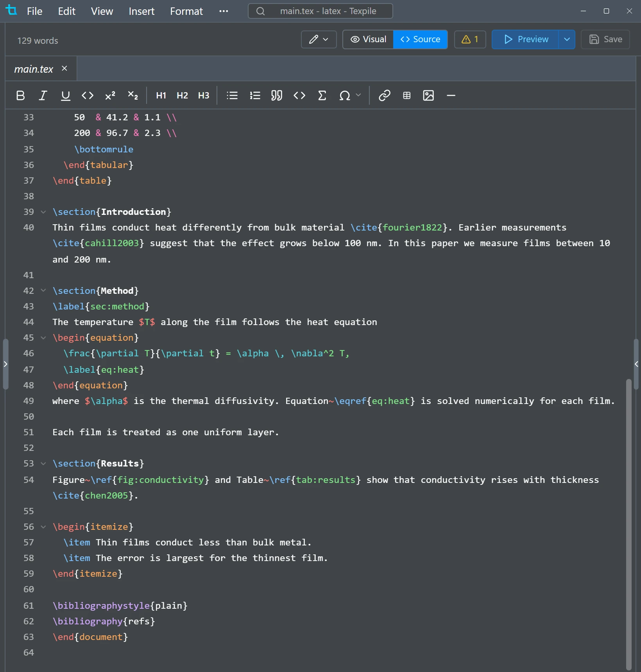The height and width of the screenshot is (672, 641).
Task: Open the Edit menu
Action: (x=67, y=11)
